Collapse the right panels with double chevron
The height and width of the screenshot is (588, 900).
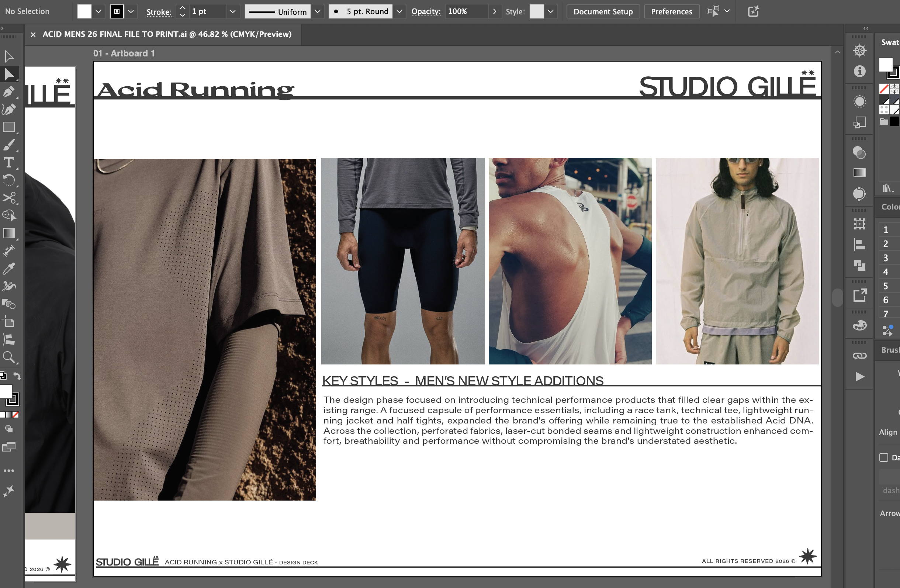(x=866, y=28)
